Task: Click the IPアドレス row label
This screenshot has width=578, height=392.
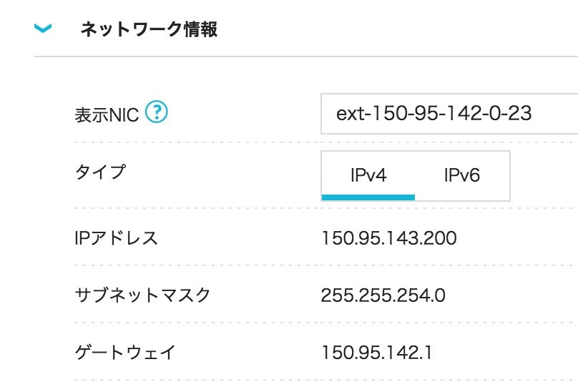Action: [x=116, y=238]
